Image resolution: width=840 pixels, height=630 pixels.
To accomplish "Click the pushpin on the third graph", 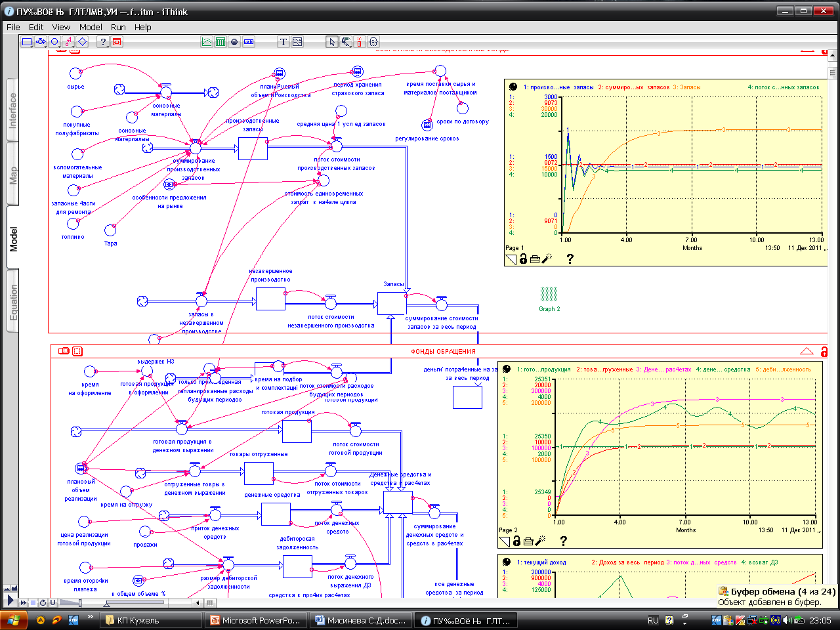I will pyautogui.click(x=507, y=562).
